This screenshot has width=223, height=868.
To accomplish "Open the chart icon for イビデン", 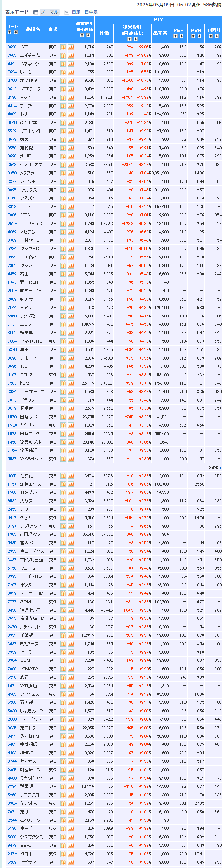I will point(71,232).
